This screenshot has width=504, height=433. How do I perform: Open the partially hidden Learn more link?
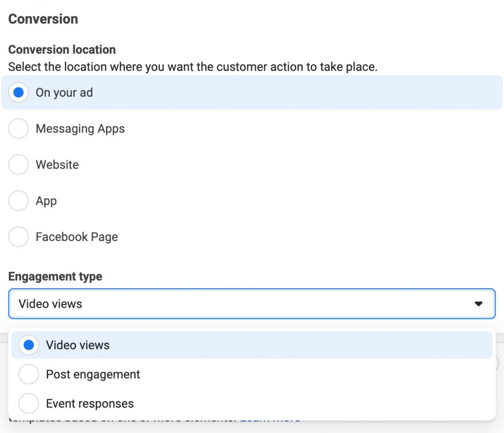click(x=270, y=419)
